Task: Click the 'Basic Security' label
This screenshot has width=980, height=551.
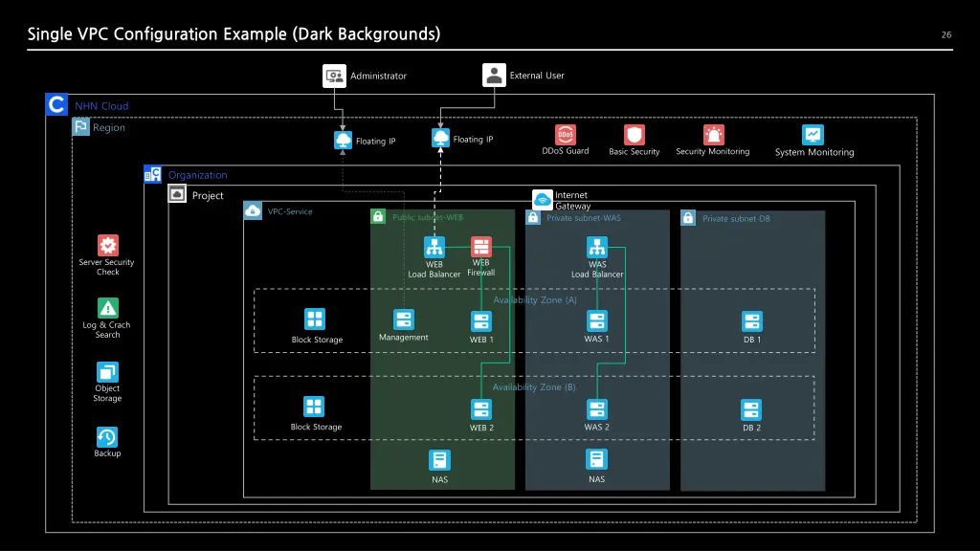Action: (635, 152)
